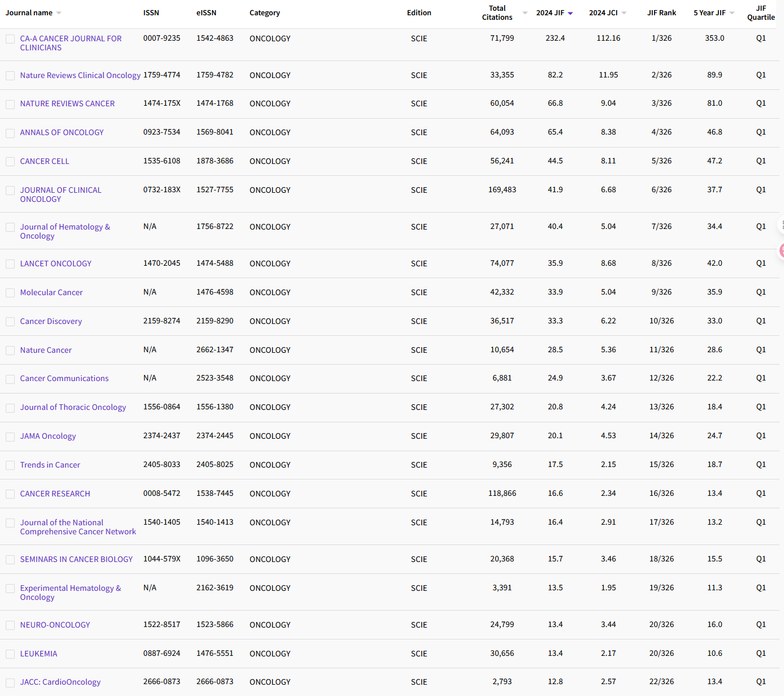Click the 2,793 citations cell

(x=502, y=681)
